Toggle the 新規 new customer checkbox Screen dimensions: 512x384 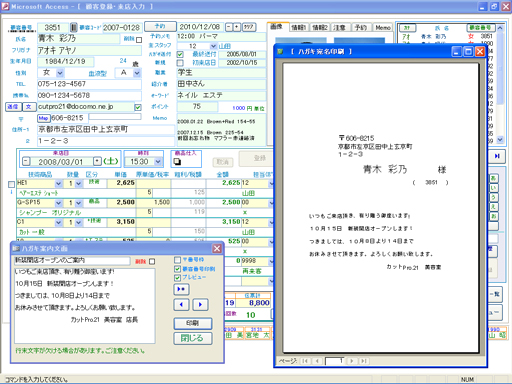pos(180,63)
